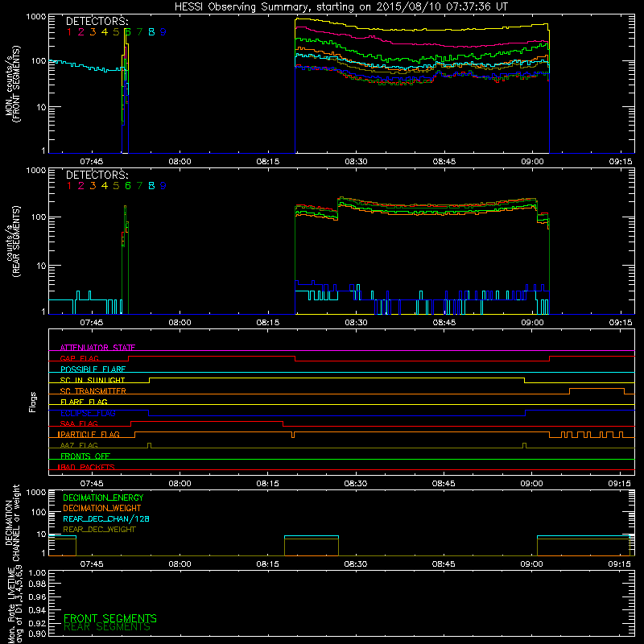Viewport: 644px width, 644px height.
Task: Click the Flags y-axis label
Action: [33, 402]
